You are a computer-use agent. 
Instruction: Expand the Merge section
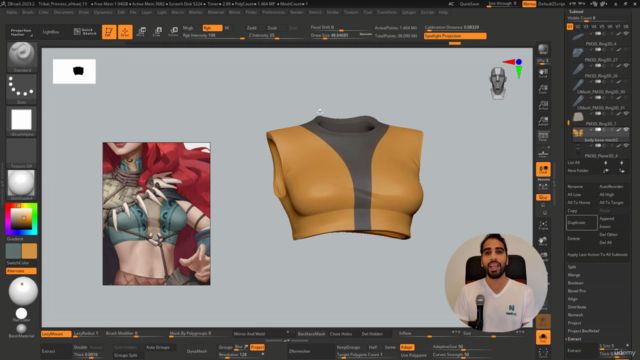tap(573, 275)
